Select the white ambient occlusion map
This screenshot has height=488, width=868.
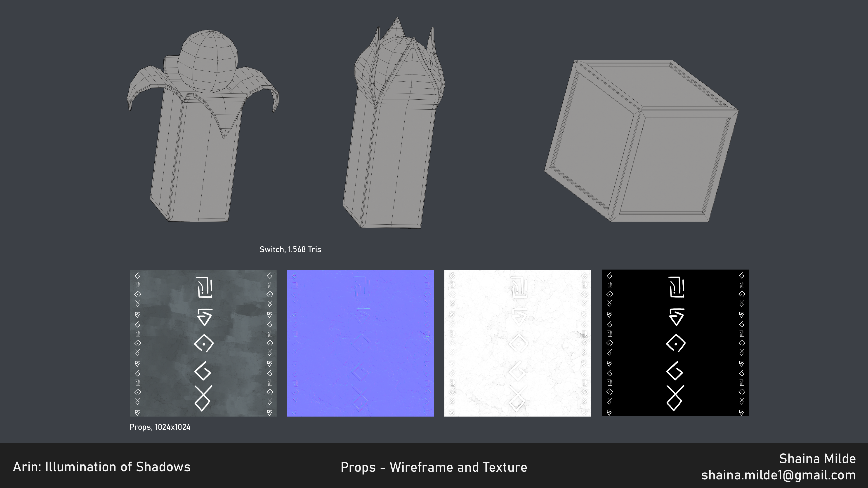[x=518, y=343]
